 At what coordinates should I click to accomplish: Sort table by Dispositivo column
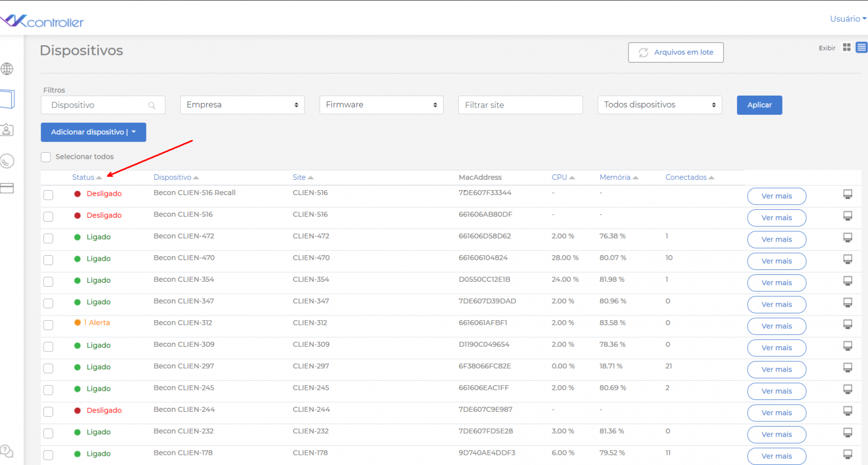(176, 177)
